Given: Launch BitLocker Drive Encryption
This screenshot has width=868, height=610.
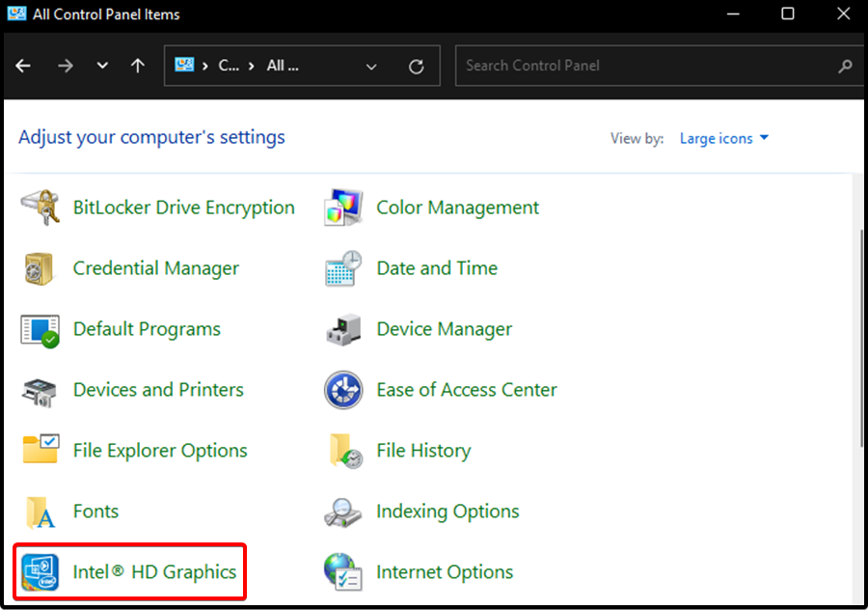Looking at the screenshot, I should pos(183,208).
